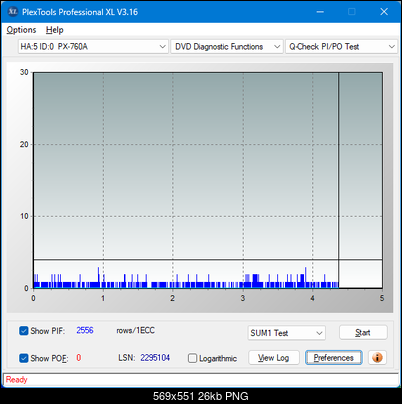Click the POF value 0

tap(79, 358)
